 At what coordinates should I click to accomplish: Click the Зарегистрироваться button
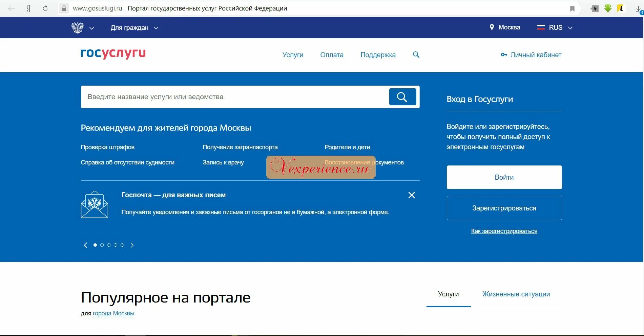point(504,208)
